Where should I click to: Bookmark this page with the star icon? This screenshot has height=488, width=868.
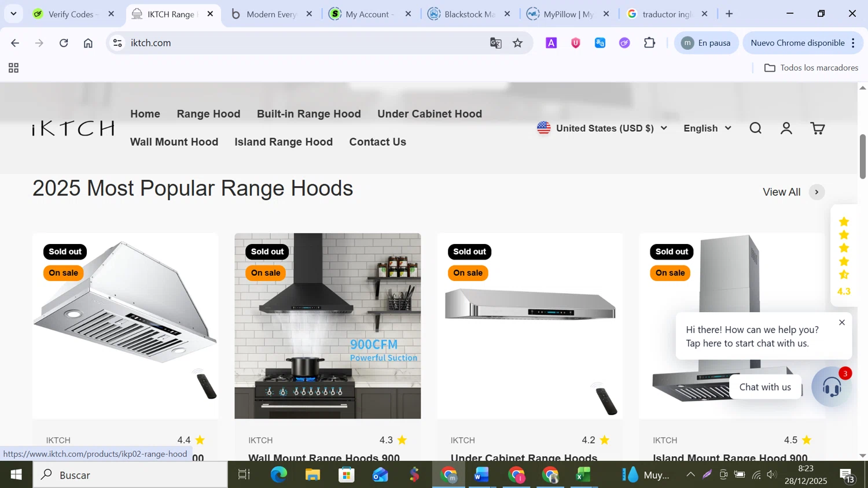pyautogui.click(x=518, y=43)
